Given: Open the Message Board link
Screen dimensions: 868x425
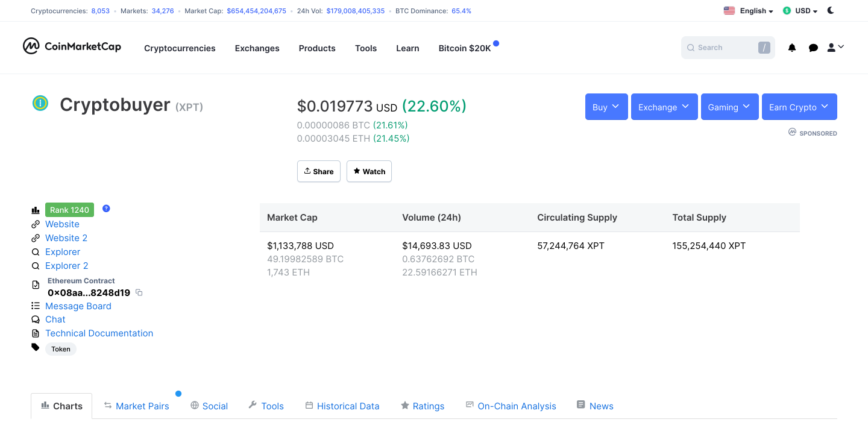Looking at the screenshot, I should pyautogui.click(x=78, y=306).
